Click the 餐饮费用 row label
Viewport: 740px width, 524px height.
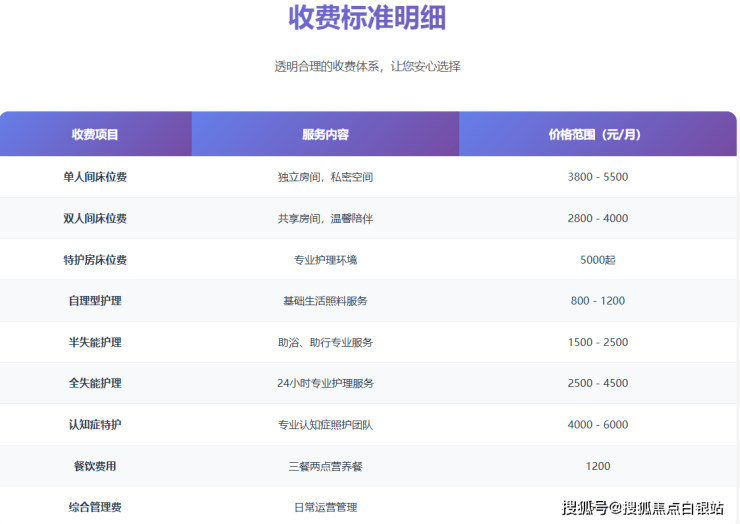point(95,466)
